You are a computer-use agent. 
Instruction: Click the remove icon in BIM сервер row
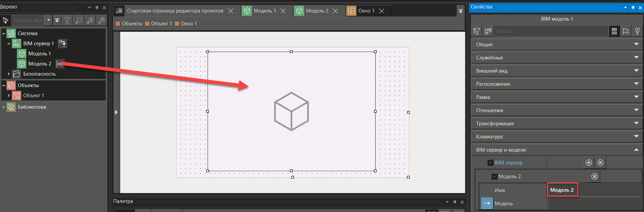coord(600,163)
